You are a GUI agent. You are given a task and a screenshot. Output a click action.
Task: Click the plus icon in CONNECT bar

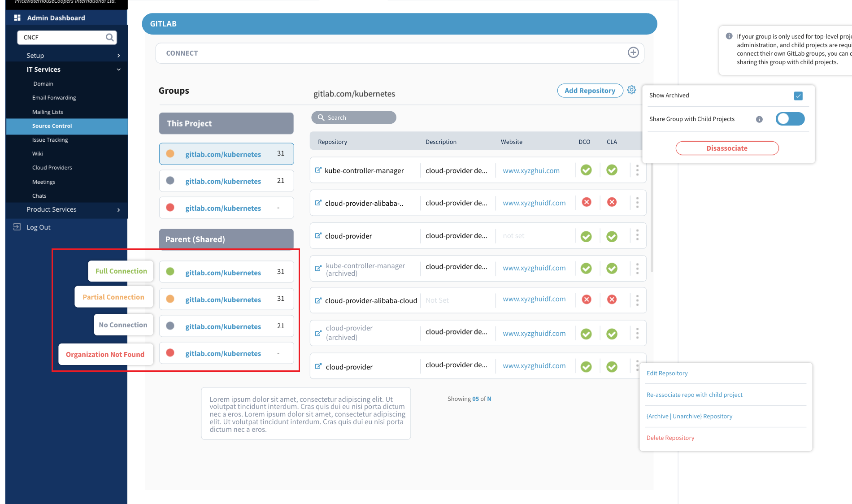point(633,52)
